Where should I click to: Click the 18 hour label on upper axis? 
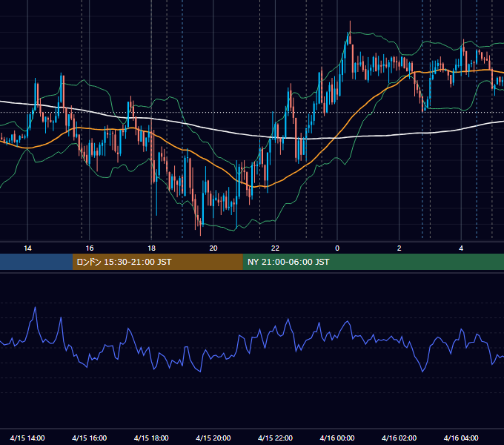tap(151, 248)
